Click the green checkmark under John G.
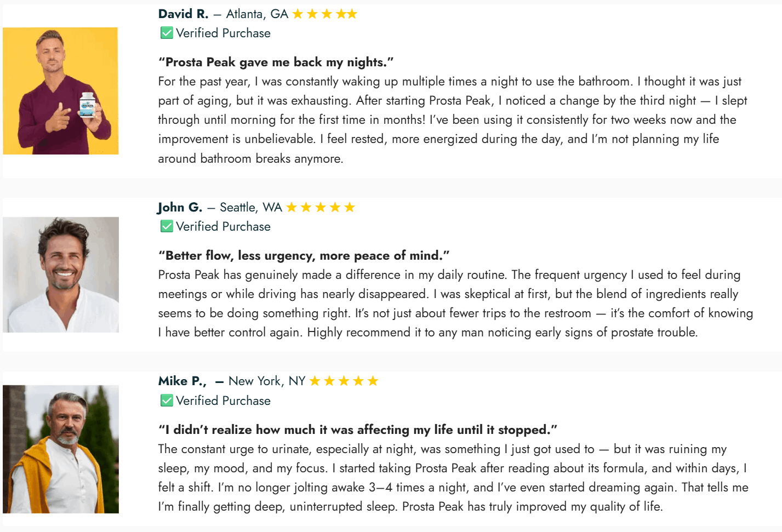Viewport: 782px width, 532px height. 167,226
